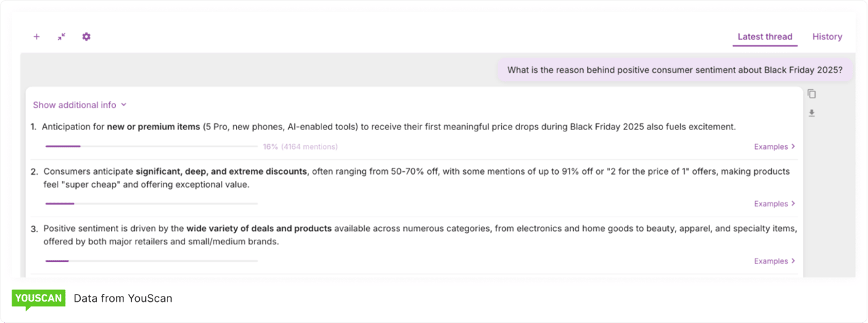Image resolution: width=868 pixels, height=323 pixels.
Task: Click the download answer icon
Action: pyautogui.click(x=812, y=113)
